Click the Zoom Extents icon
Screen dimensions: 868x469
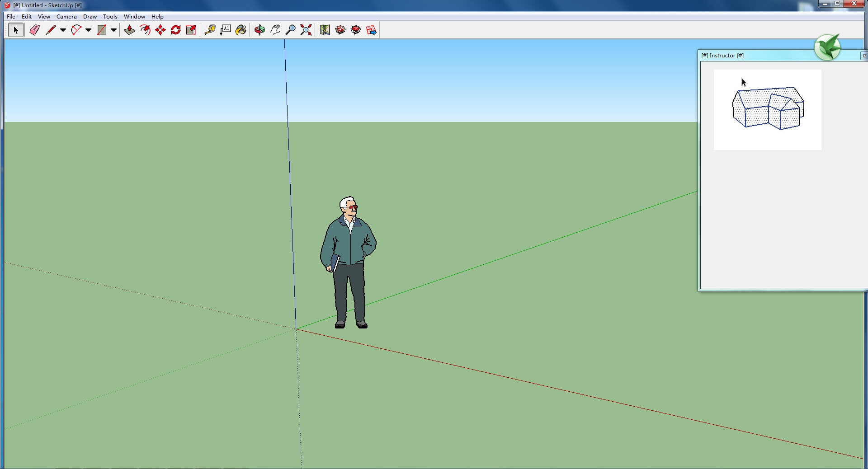306,30
